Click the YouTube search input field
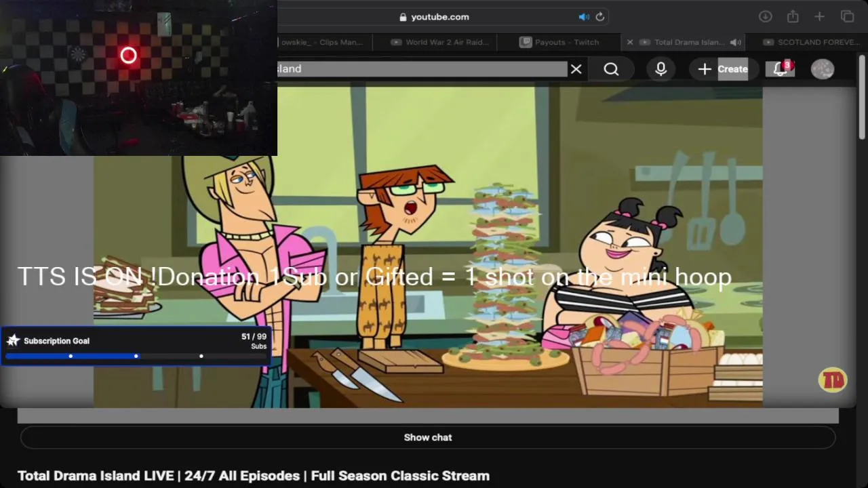The image size is (868, 488). click(422, 69)
